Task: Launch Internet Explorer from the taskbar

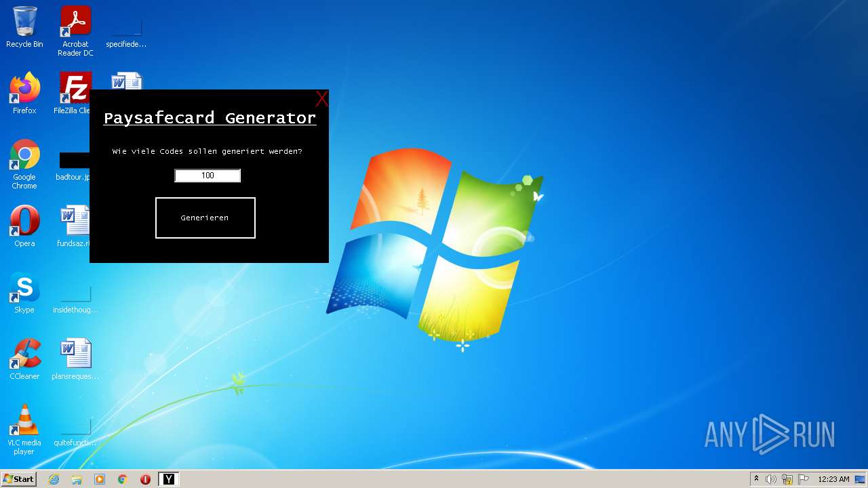Action: (x=54, y=479)
